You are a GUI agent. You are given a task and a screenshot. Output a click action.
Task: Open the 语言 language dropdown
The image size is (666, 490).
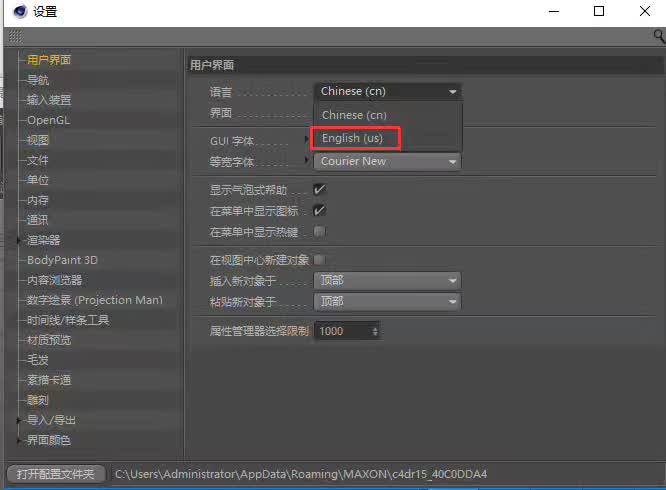[388, 91]
